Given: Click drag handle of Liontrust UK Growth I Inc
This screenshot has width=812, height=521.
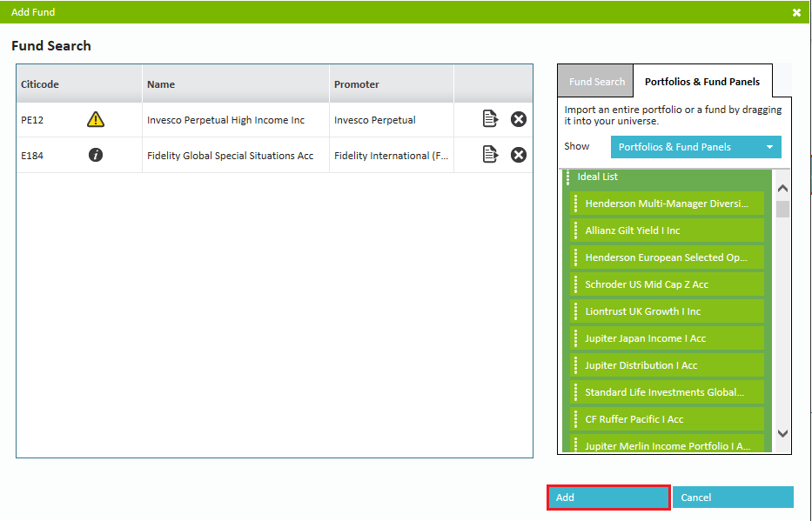Looking at the screenshot, I should point(576,311).
